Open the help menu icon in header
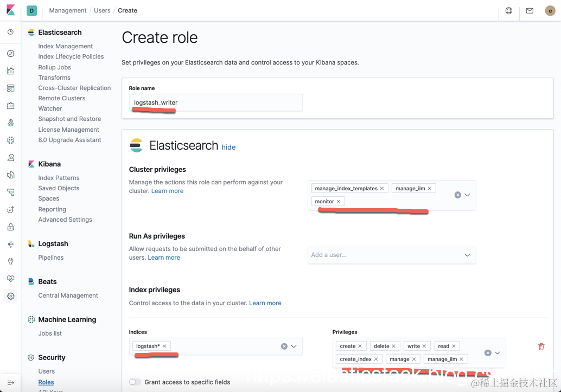Screen dimensions: 561x392 click(509, 11)
